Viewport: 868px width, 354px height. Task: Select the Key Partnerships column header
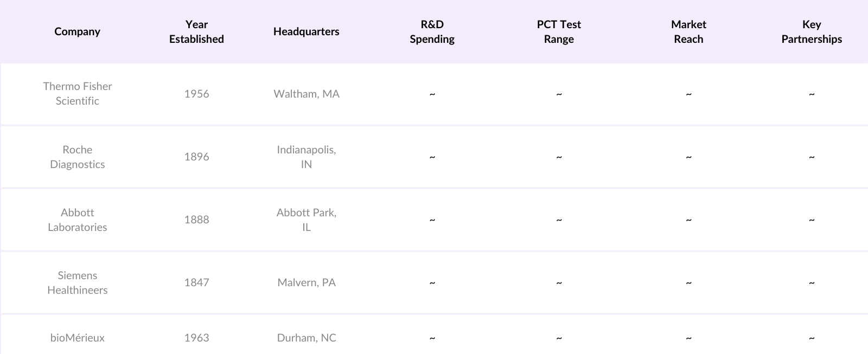[x=812, y=31]
